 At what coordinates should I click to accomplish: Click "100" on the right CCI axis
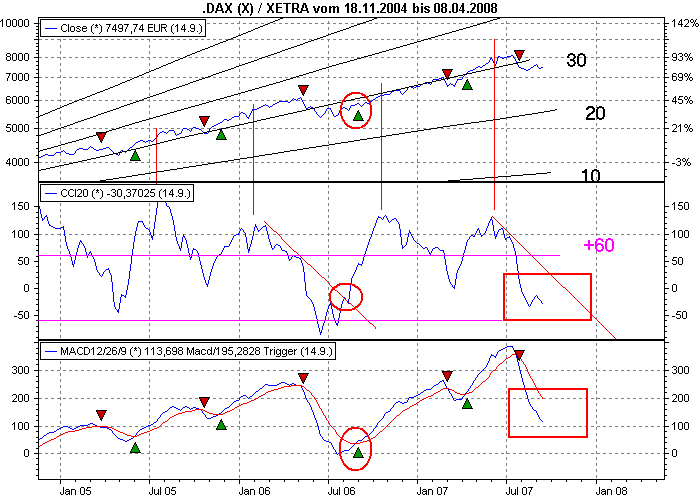tap(680, 234)
